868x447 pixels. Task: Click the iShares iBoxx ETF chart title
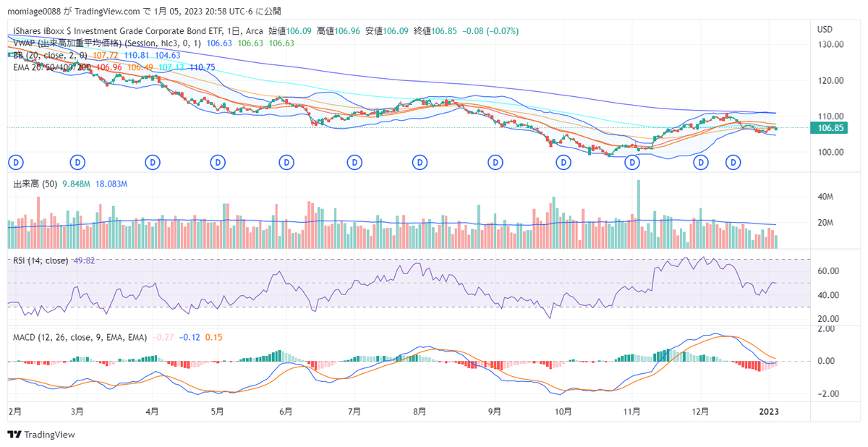coord(139,31)
